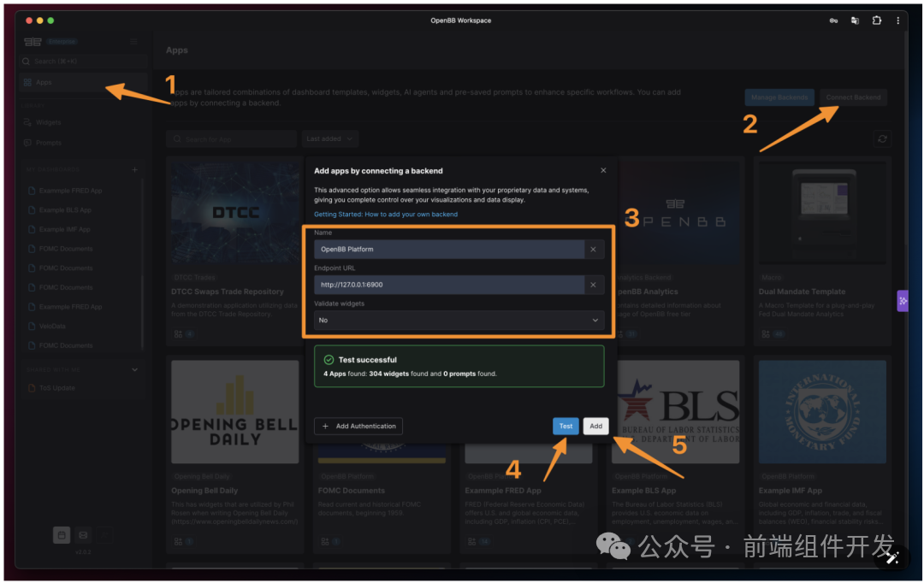This screenshot has height=583, width=924.
Task: Click the FOMC Documents card title
Action: (x=352, y=491)
